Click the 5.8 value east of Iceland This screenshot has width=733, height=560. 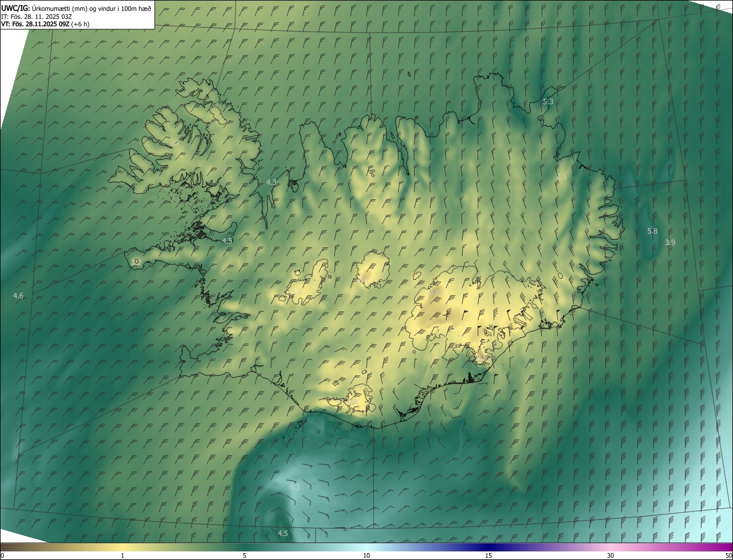[652, 231]
